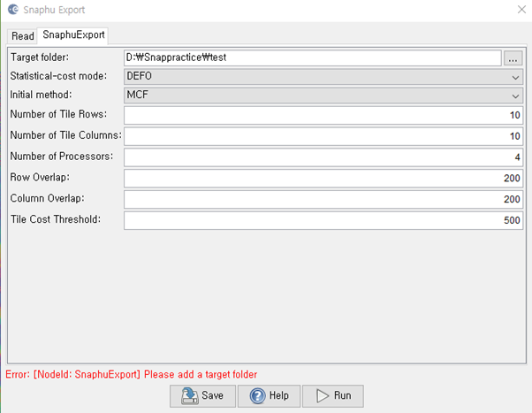Click the Snaphu Export title bar app icon
This screenshot has height=413, width=532.
[x=13, y=10]
